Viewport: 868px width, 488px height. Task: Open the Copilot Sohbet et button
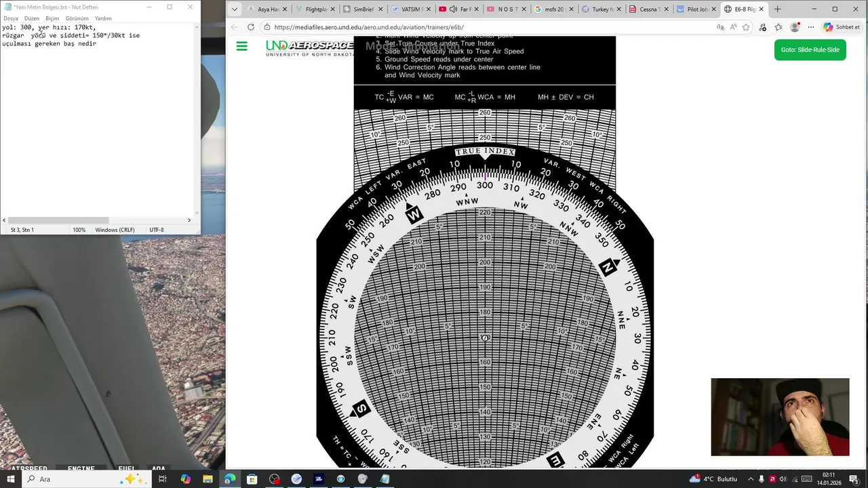[x=842, y=27]
